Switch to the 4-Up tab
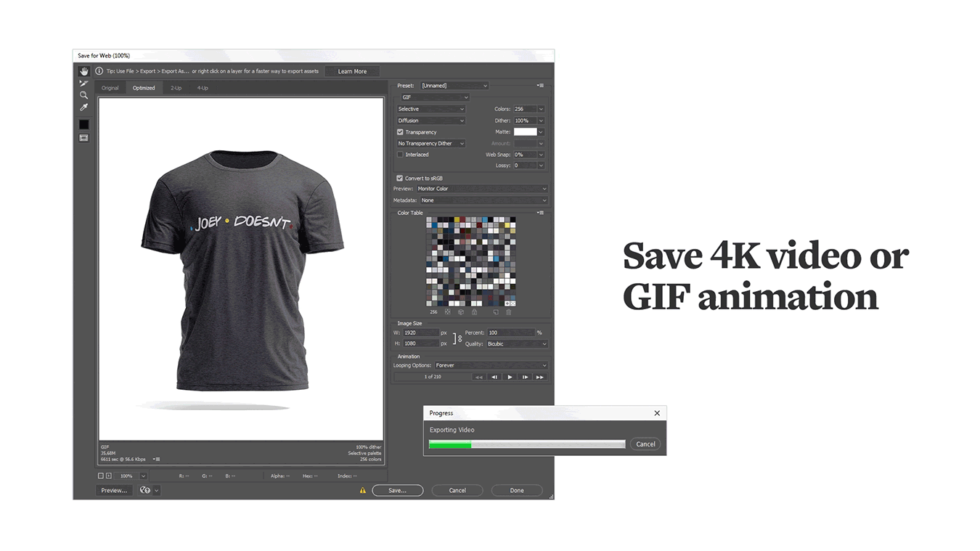 pyautogui.click(x=203, y=88)
